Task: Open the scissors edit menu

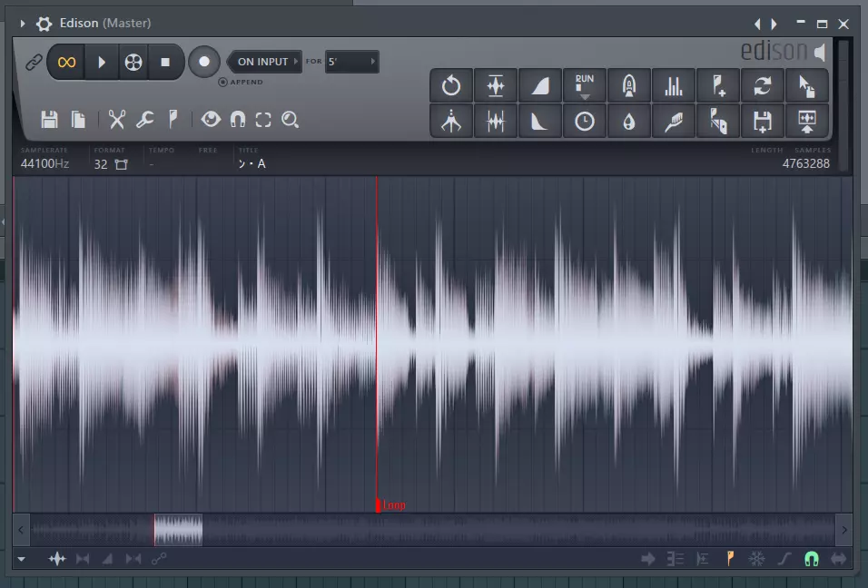Action: 117,120
